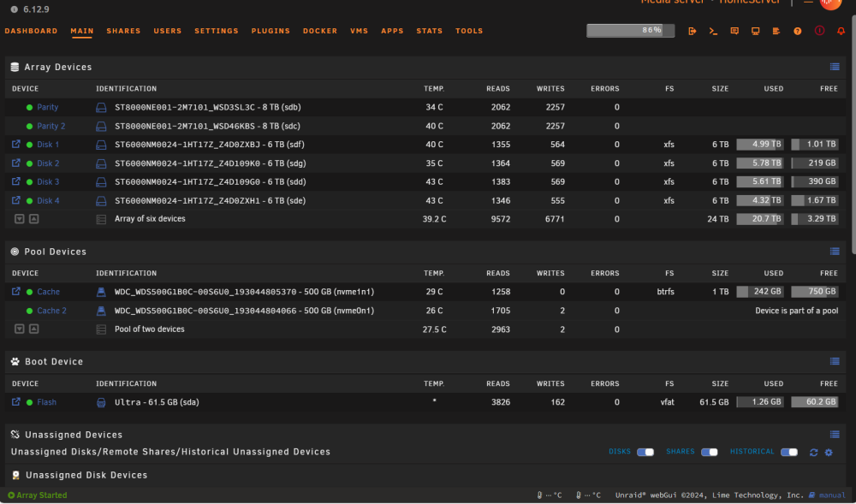
Task: Browse Disk 4 via its open-link icon
Action: (x=15, y=200)
